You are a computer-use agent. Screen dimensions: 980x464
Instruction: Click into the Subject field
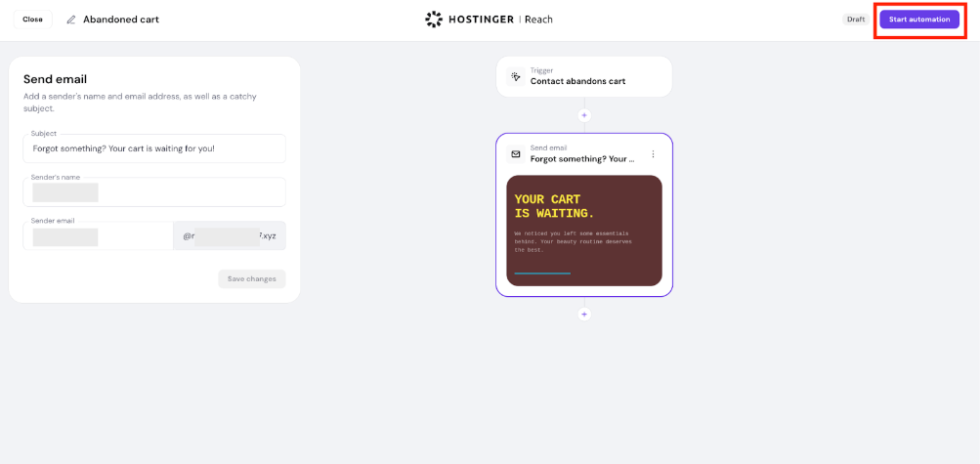[x=154, y=148]
